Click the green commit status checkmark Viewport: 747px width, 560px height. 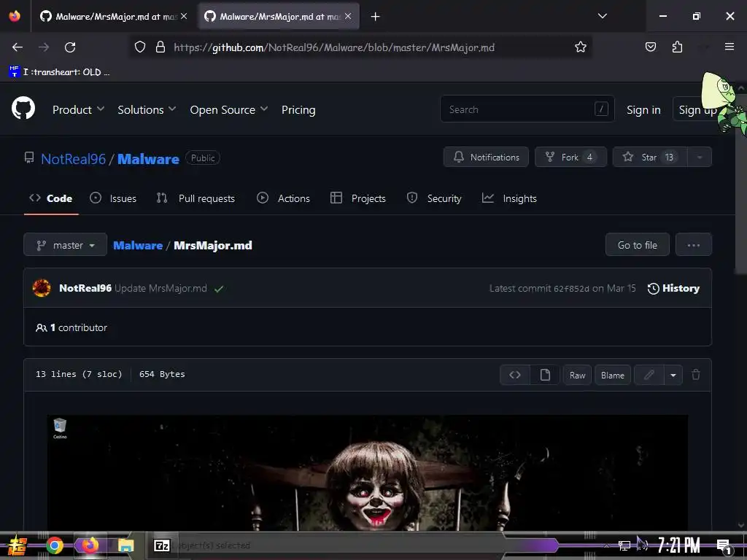coord(219,289)
